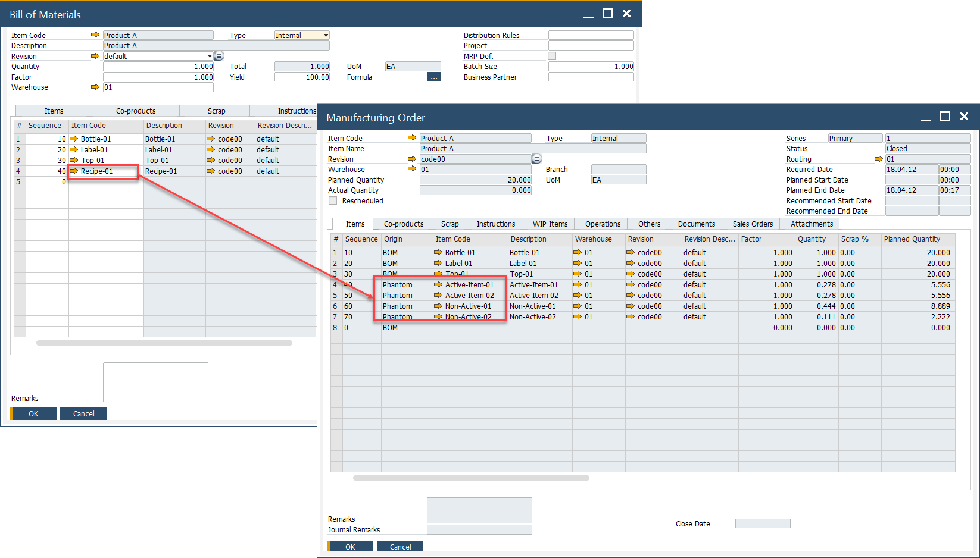Click Bill of Materials Warehouse link arrow

[x=95, y=87]
